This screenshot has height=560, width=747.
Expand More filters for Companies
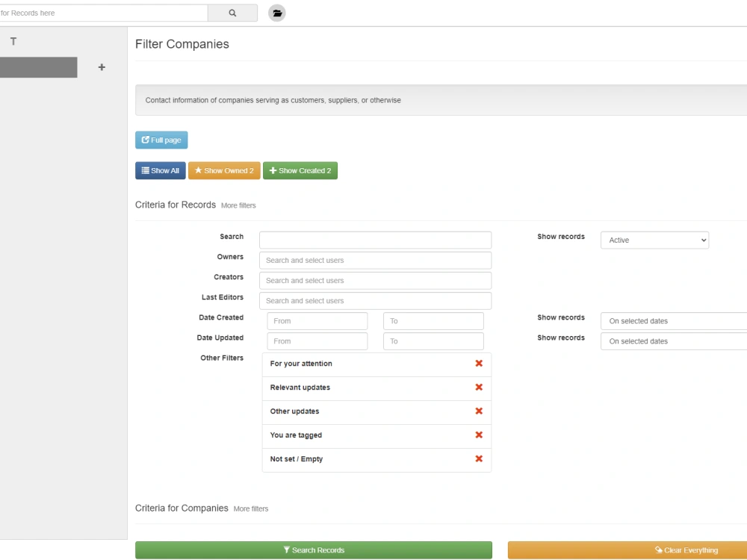(x=250, y=509)
